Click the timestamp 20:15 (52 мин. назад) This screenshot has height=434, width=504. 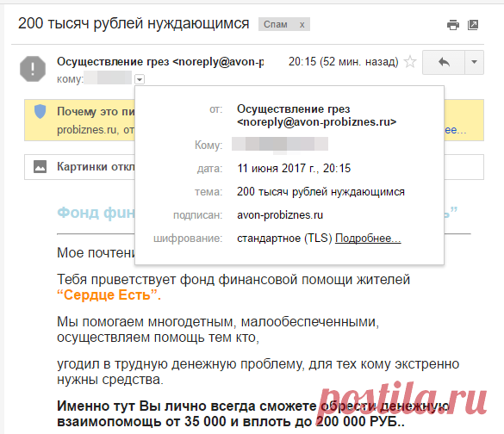[x=343, y=62]
